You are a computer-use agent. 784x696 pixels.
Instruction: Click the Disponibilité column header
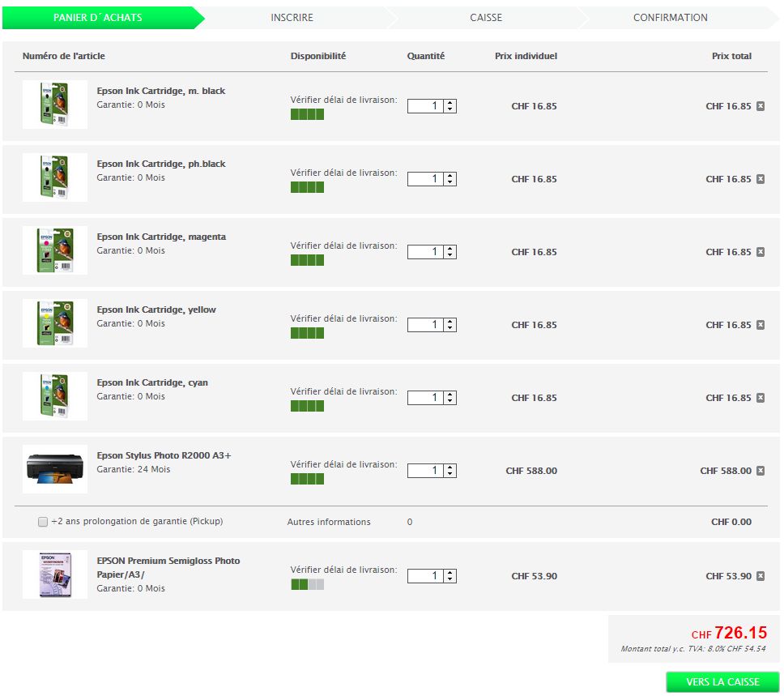(318, 56)
